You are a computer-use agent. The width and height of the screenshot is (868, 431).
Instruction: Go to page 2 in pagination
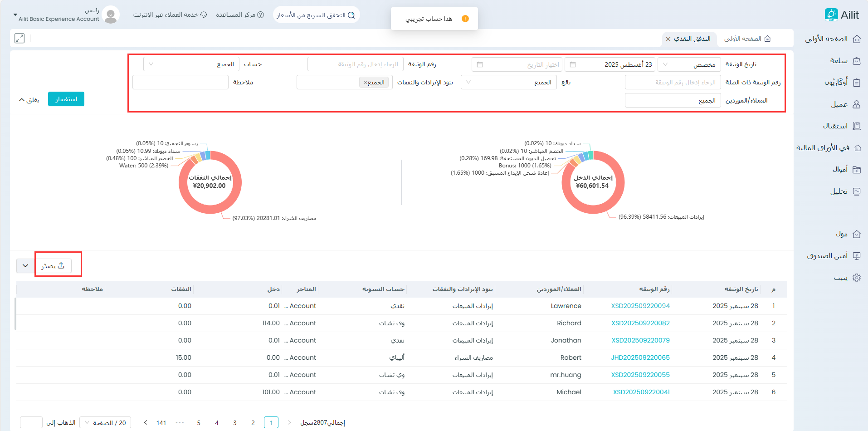click(x=253, y=423)
